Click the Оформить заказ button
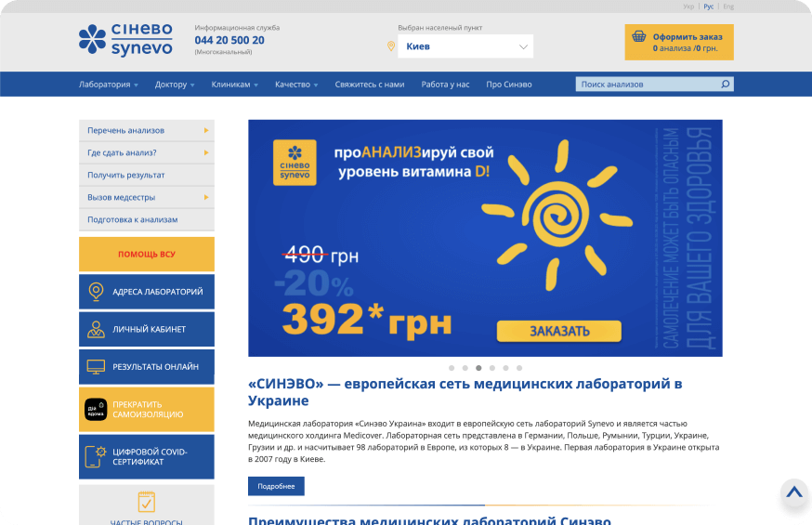The width and height of the screenshot is (812, 525). [x=679, y=42]
